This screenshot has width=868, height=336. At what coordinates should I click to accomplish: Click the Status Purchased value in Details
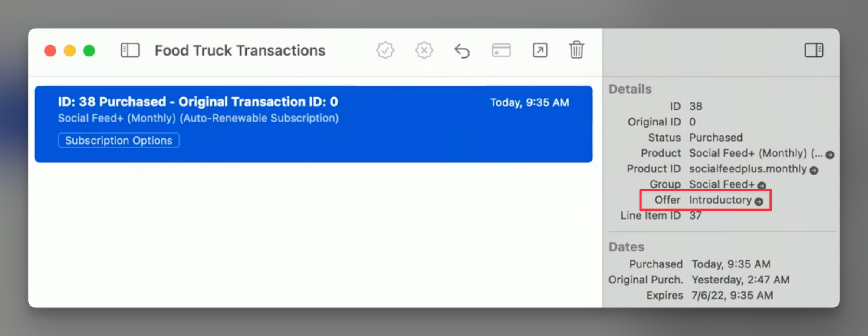pyautogui.click(x=716, y=138)
